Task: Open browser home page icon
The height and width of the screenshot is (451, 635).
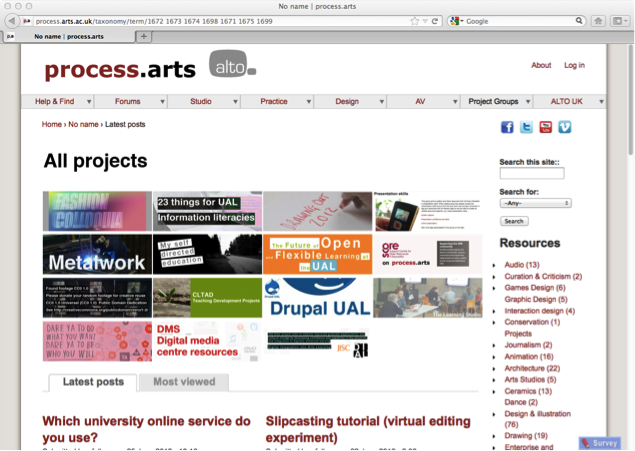Action: click(x=598, y=21)
